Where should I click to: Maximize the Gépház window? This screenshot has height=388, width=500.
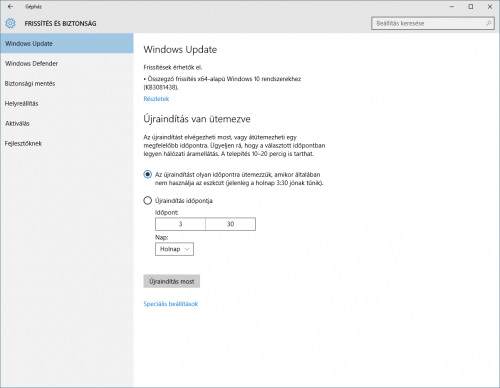(x=471, y=6)
